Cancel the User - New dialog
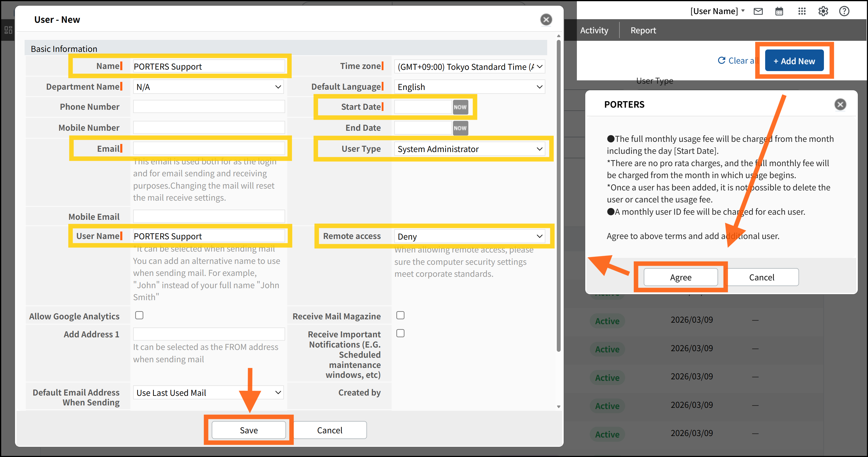 pyautogui.click(x=330, y=430)
